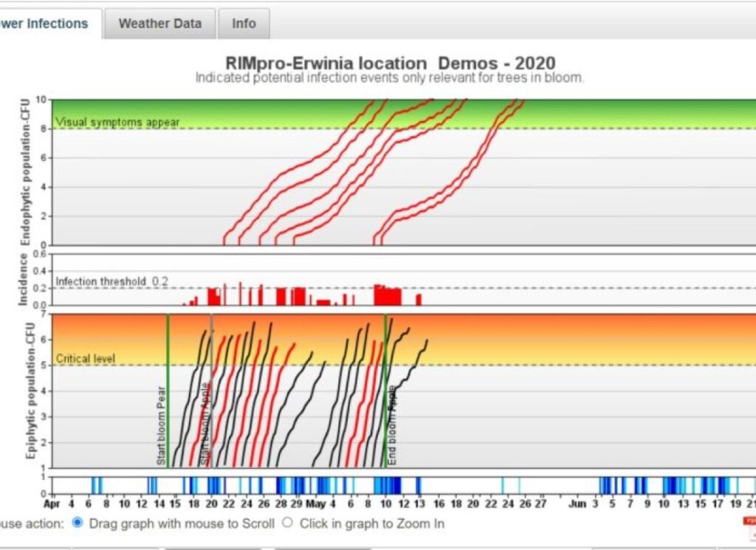Click the 'Jun' month label on date axis
This screenshot has width=756, height=550.
(577, 503)
